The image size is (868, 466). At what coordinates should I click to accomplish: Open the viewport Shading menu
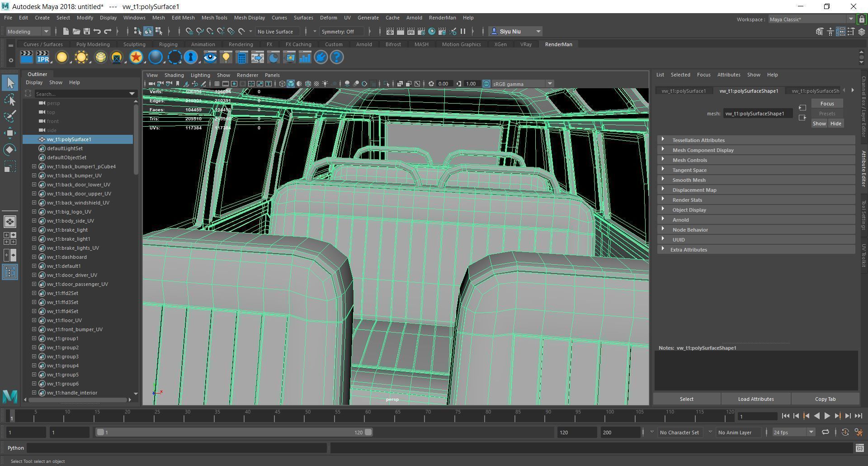(x=174, y=75)
